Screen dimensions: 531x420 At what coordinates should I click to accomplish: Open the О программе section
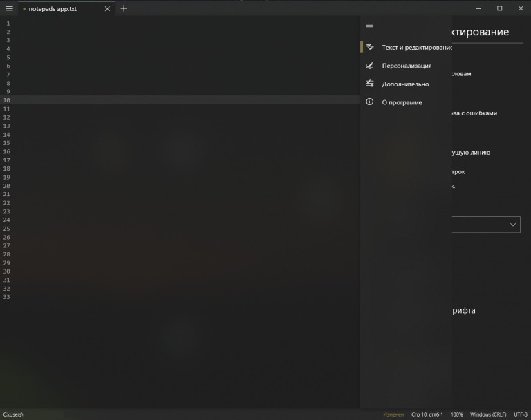406,102
